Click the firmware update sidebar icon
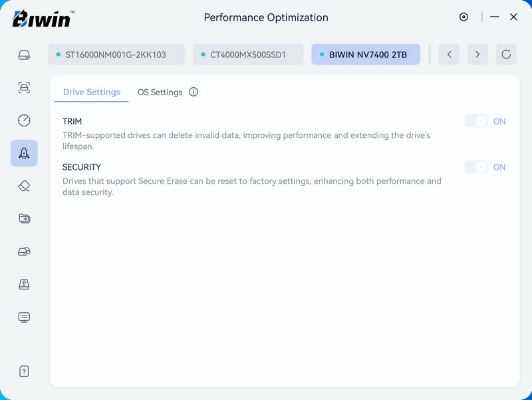 point(24,284)
